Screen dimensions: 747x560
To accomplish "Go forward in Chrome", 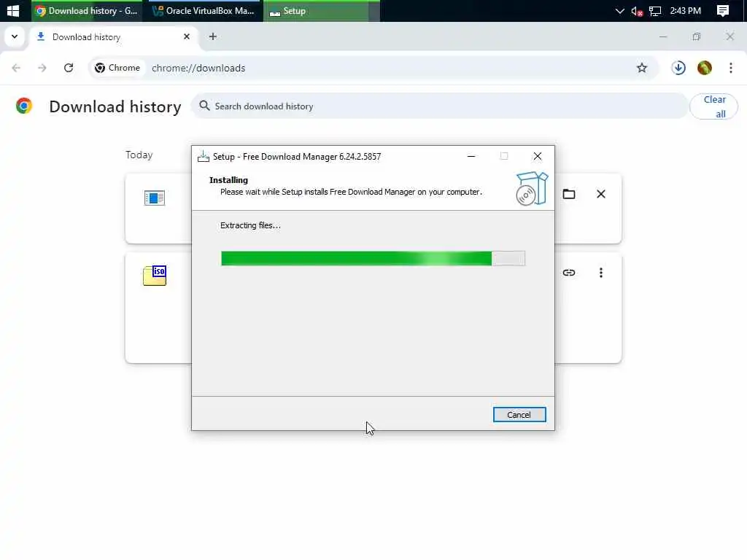I will (x=42, y=68).
